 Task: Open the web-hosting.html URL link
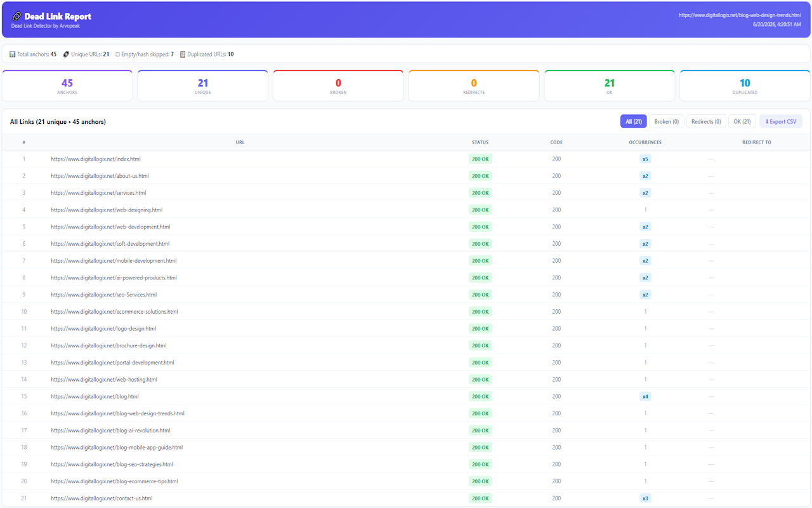tap(104, 380)
